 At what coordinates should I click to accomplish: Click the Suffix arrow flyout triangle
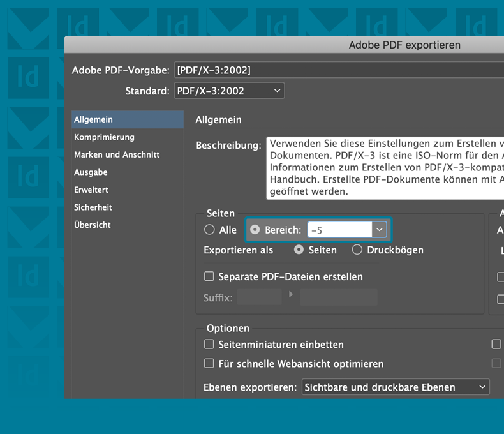(291, 294)
